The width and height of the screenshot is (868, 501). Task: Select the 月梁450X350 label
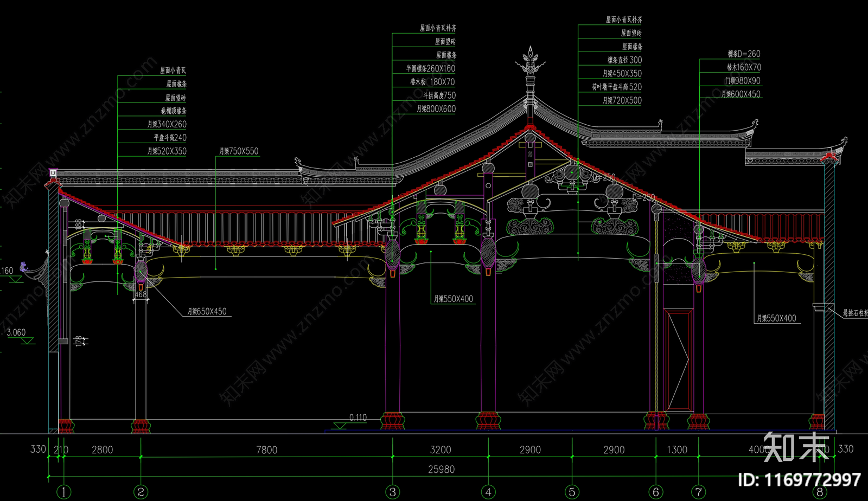click(x=622, y=73)
